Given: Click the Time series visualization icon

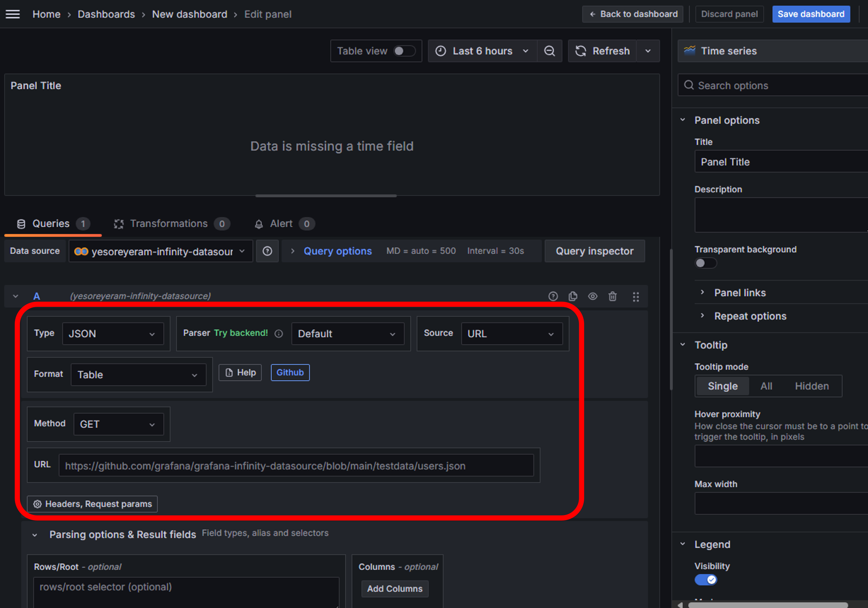Looking at the screenshot, I should (x=690, y=51).
